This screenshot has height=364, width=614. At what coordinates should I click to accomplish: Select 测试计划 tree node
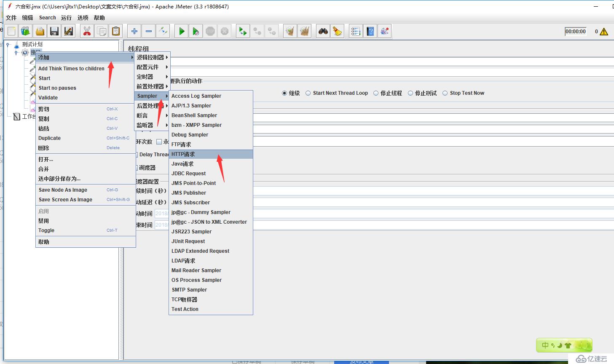click(32, 44)
